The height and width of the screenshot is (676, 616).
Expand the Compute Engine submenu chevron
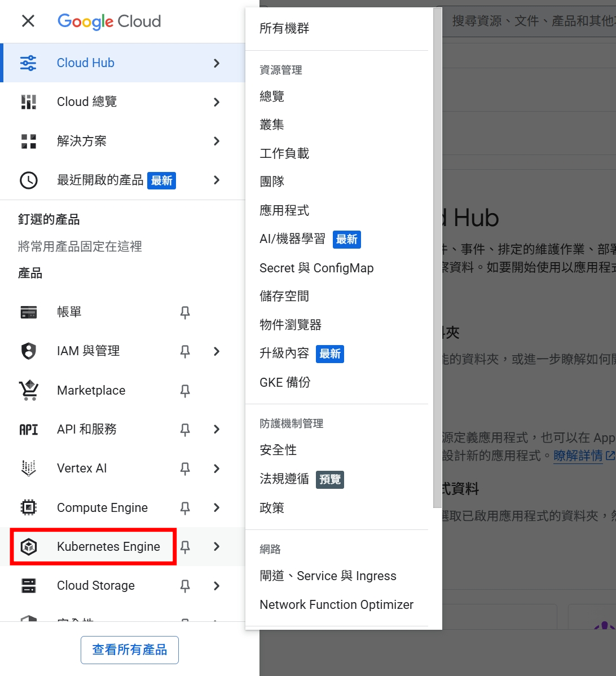217,508
